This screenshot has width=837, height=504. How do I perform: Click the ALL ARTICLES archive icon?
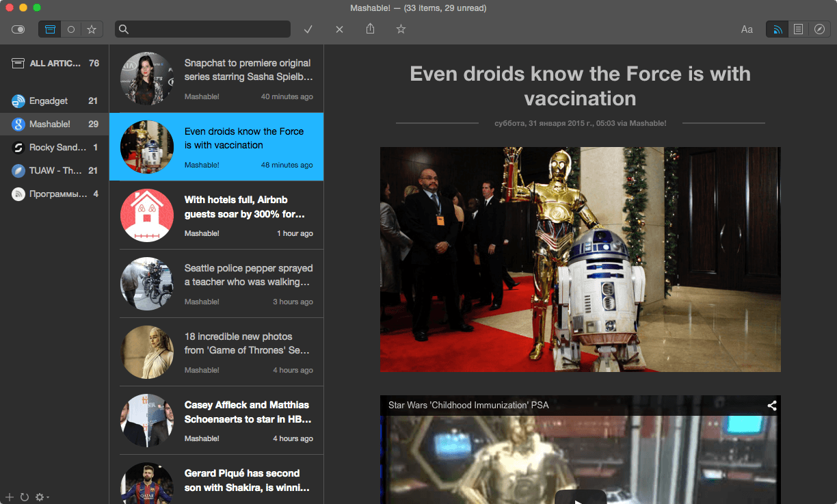(18, 63)
